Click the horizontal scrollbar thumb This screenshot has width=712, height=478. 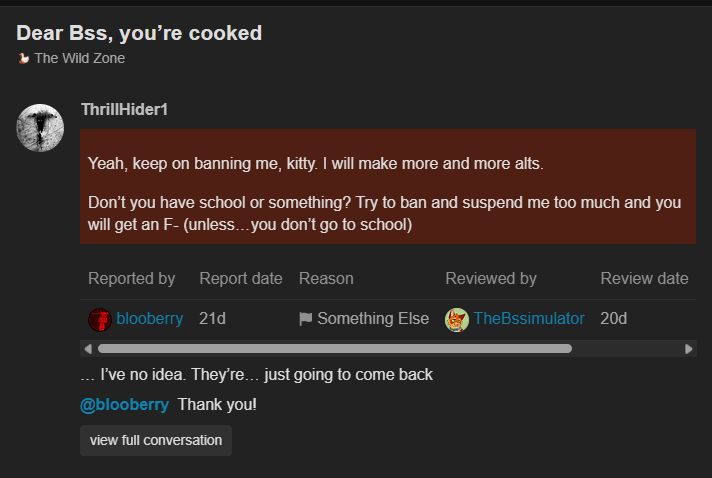pyautogui.click(x=335, y=349)
